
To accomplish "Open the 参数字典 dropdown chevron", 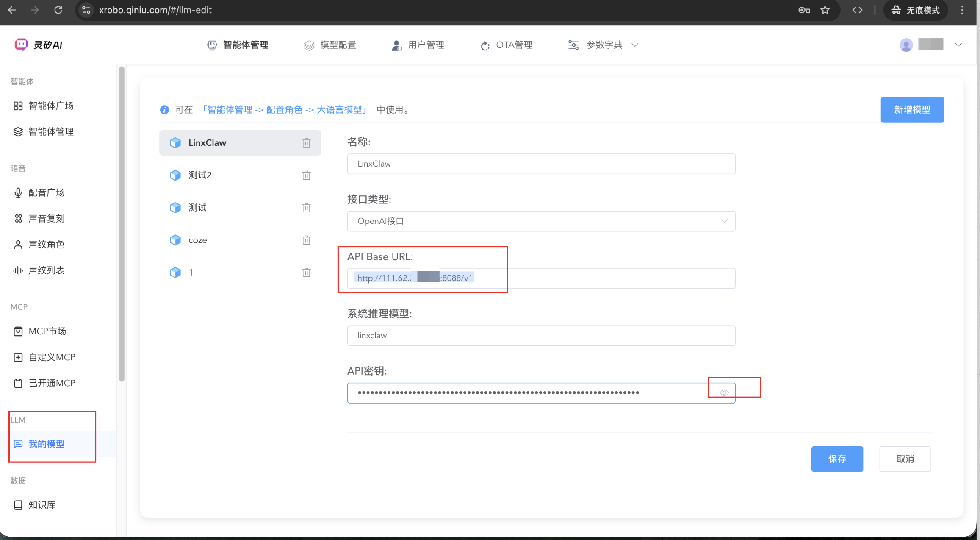I will pyautogui.click(x=635, y=45).
